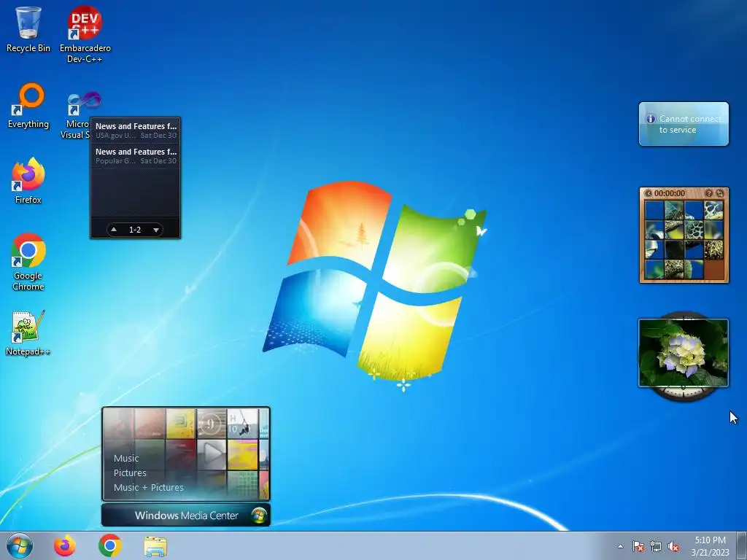This screenshot has height=560, width=747.
Task: Click the play thumbnail in Media Center gadget
Action: tap(212, 454)
